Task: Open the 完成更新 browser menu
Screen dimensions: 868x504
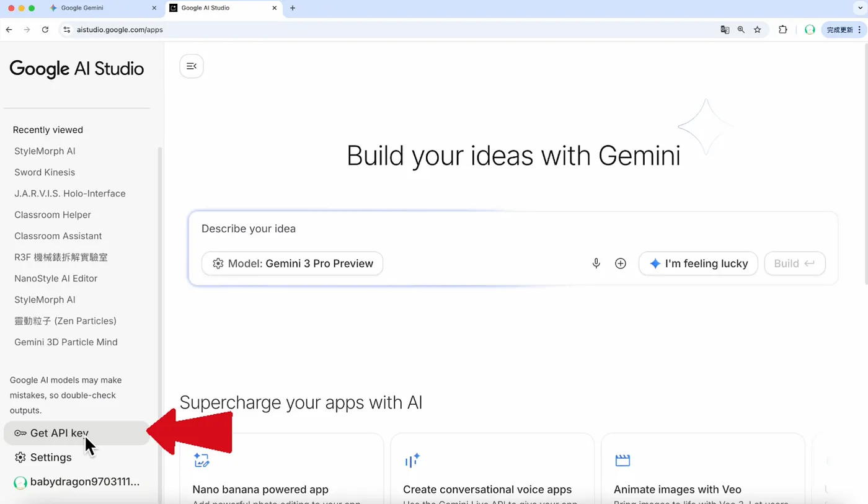Action: [844, 29]
